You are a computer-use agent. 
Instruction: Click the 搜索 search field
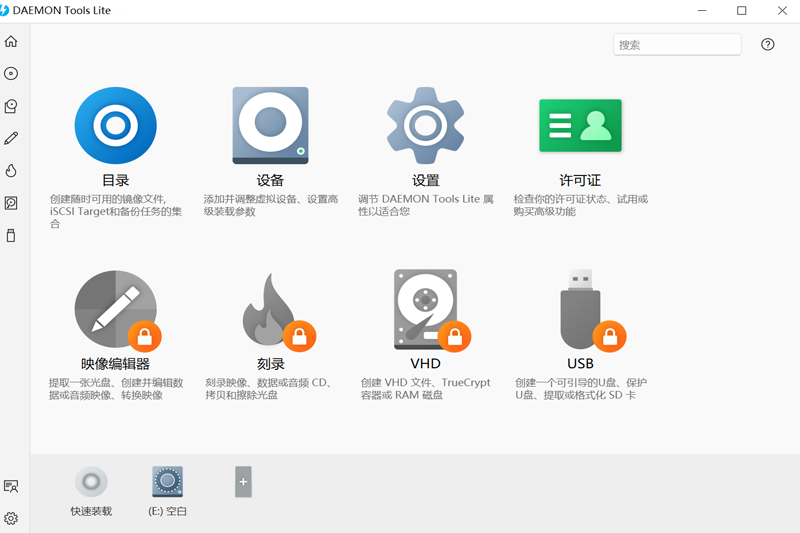(677, 45)
